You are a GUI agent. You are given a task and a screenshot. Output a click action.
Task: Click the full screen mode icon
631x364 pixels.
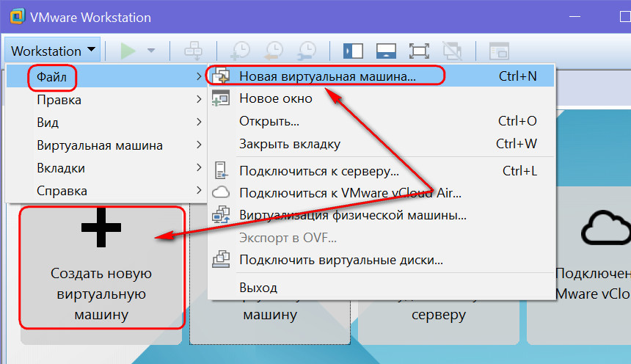click(x=419, y=51)
